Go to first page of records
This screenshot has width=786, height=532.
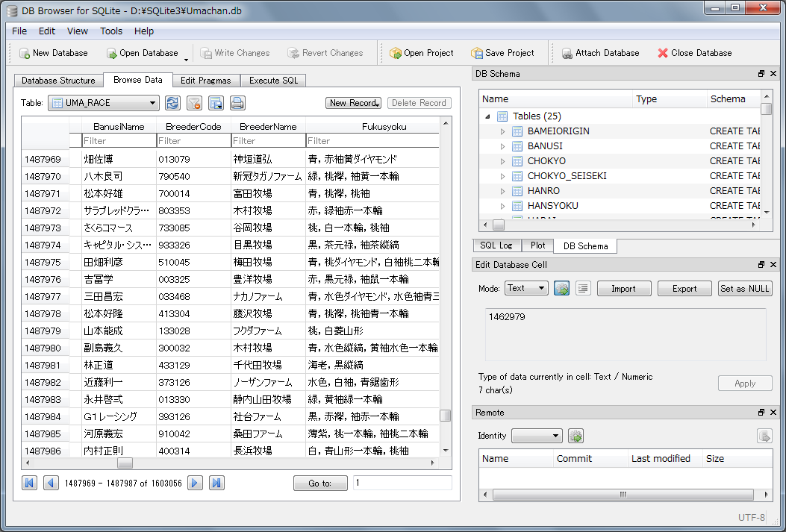pyautogui.click(x=30, y=483)
